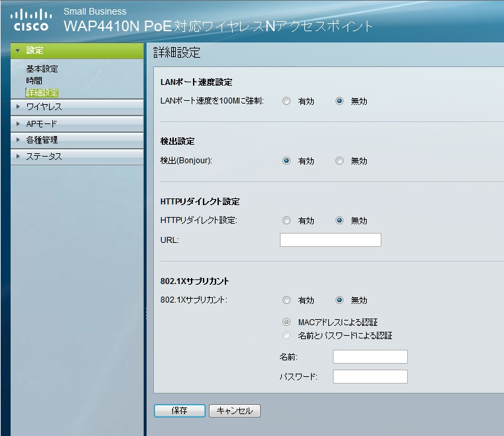
Task: Choose MACアドレスによる認証 option
Action: coord(286,322)
